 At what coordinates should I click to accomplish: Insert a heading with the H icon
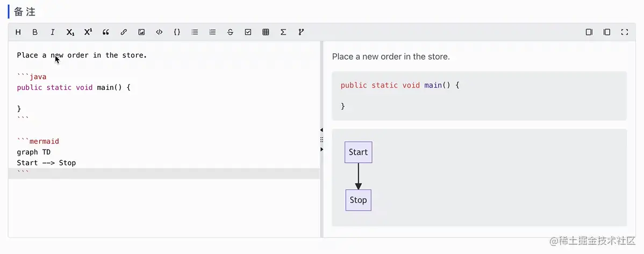[18, 32]
